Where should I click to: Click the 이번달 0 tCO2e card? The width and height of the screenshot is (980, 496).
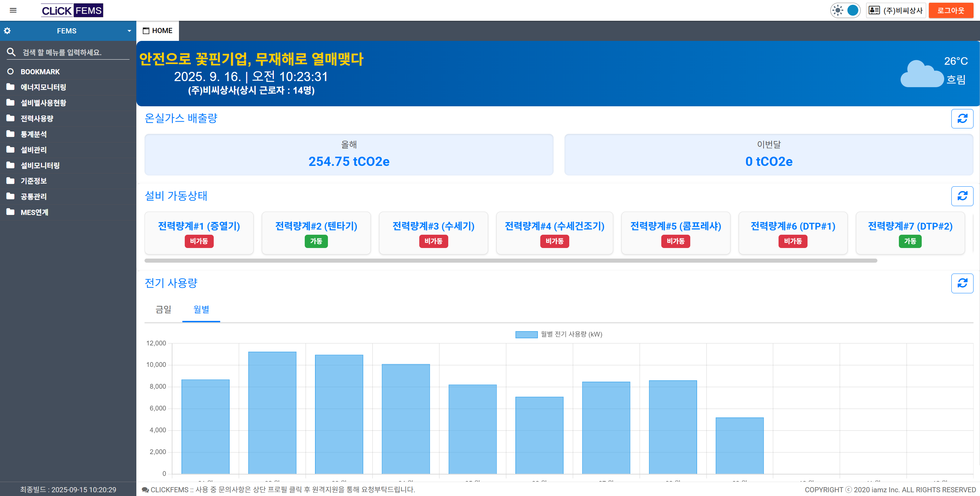pyautogui.click(x=768, y=155)
